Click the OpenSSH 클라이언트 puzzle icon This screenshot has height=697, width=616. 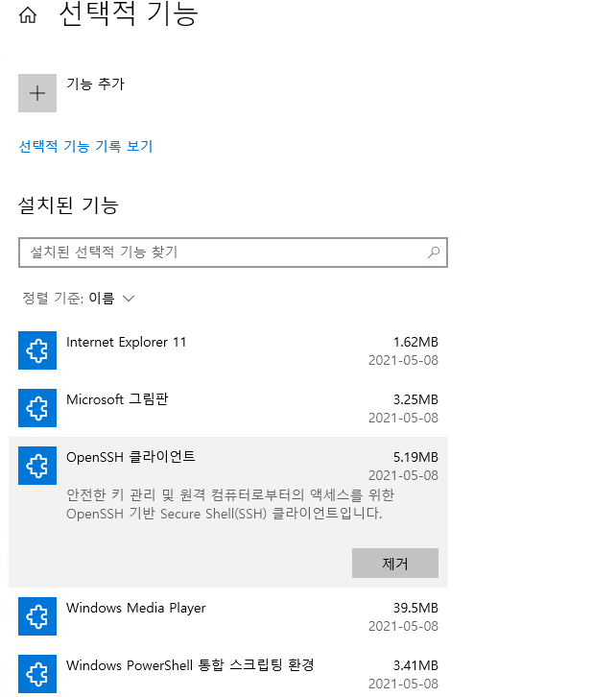(x=37, y=466)
